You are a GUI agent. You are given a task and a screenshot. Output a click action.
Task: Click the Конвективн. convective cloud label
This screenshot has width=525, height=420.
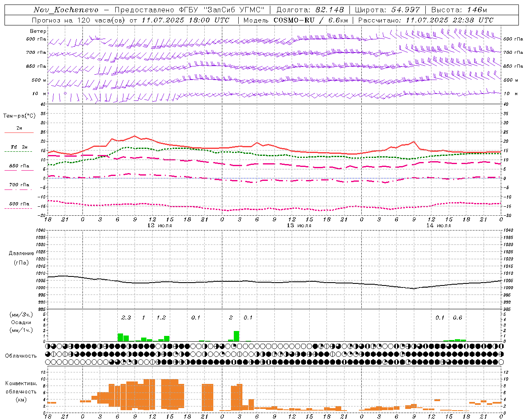pos(21,383)
